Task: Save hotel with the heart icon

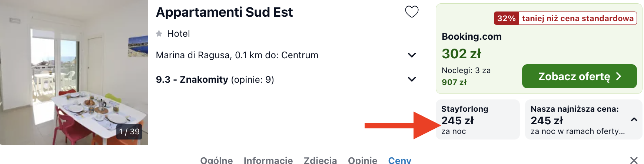Action: [x=412, y=12]
